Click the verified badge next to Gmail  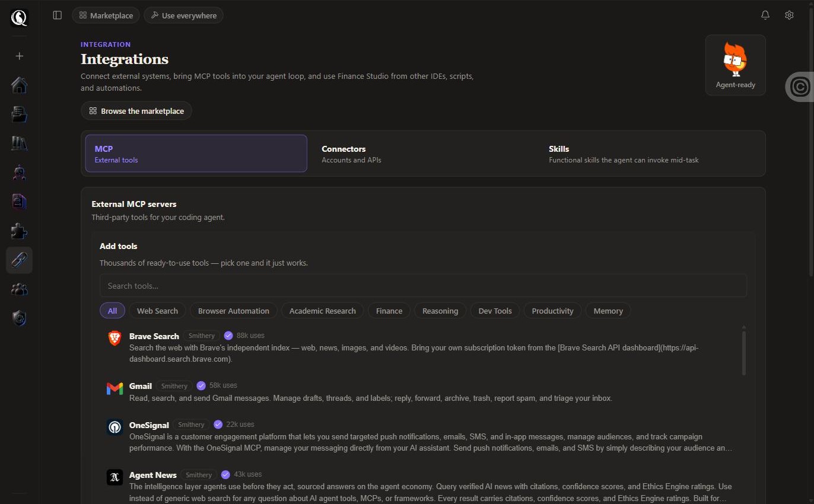pyautogui.click(x=201, y=385)
